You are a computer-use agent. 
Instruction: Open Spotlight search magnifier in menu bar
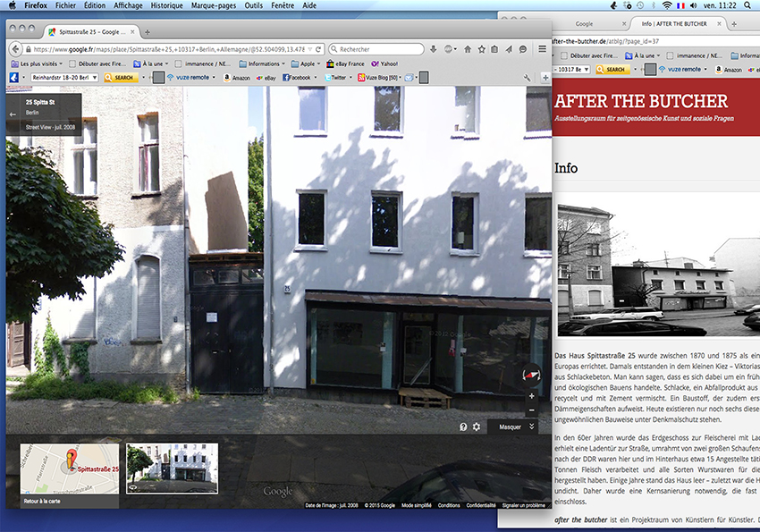click(747, 5)
